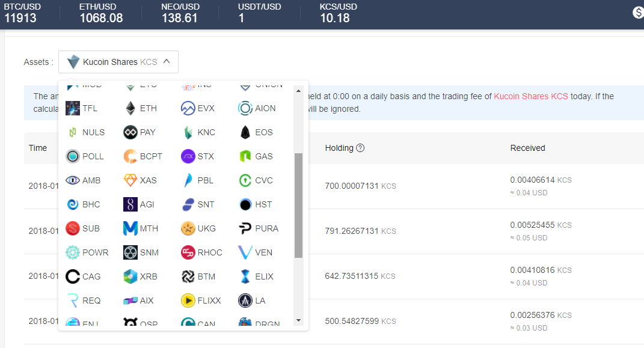Pick the EVX coin icon

coord(188,108)
